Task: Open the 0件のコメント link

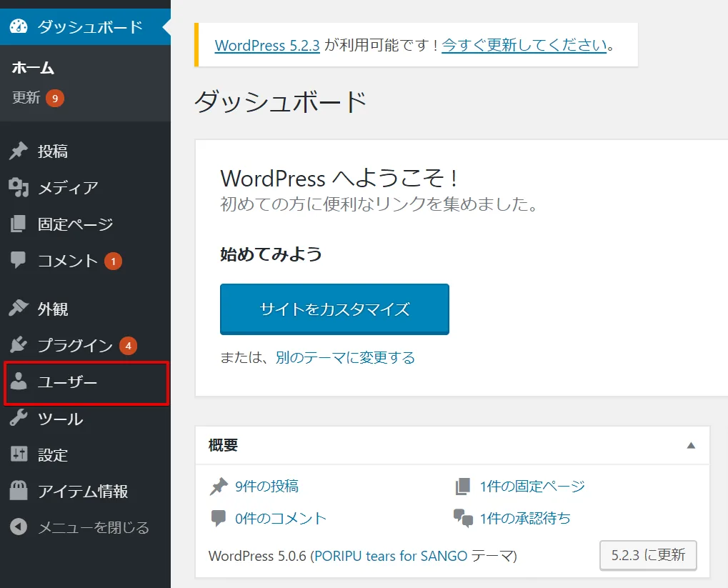Action: tap(281, 518)
